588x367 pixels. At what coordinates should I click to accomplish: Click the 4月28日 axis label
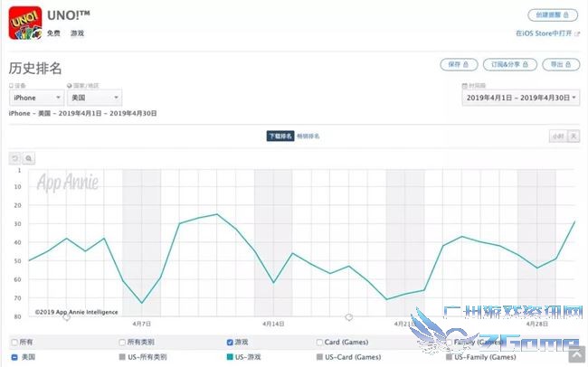[x=537, y=324]
